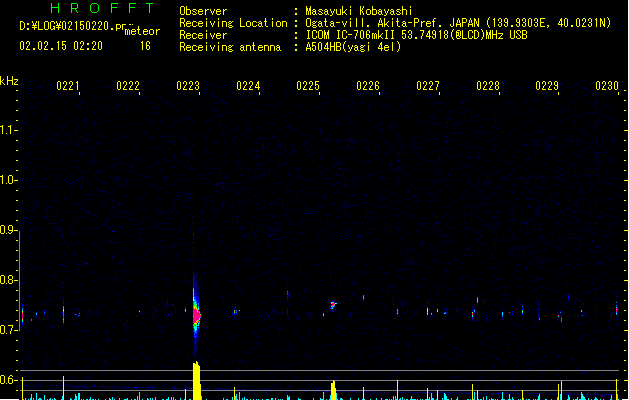This screenshot has width=629, height=400.
Task: Click the large meteor echo at 0223
Action: pos(196,315)
